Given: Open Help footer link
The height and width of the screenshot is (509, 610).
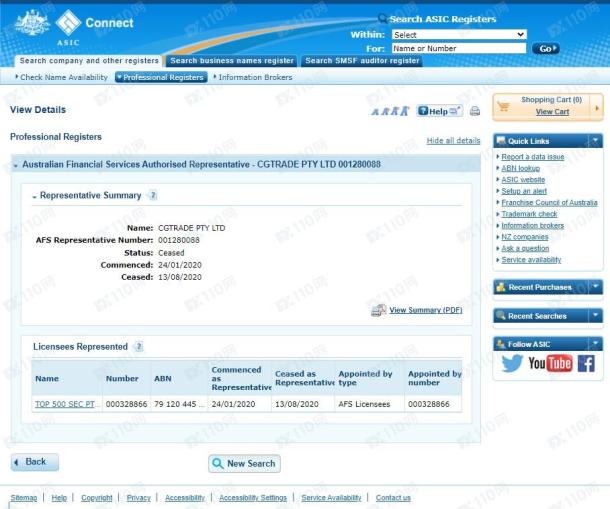Looking at the screenshot, I should click(x=59, y=498).
